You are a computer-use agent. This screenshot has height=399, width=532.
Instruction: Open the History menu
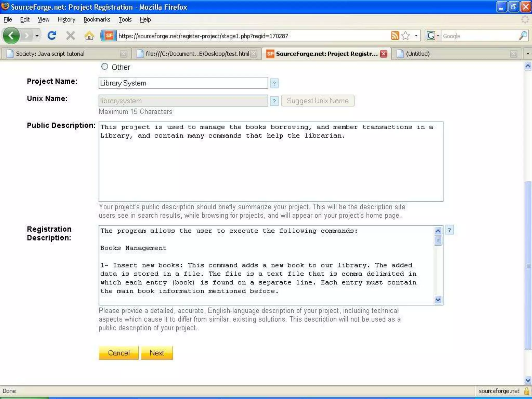66,19
